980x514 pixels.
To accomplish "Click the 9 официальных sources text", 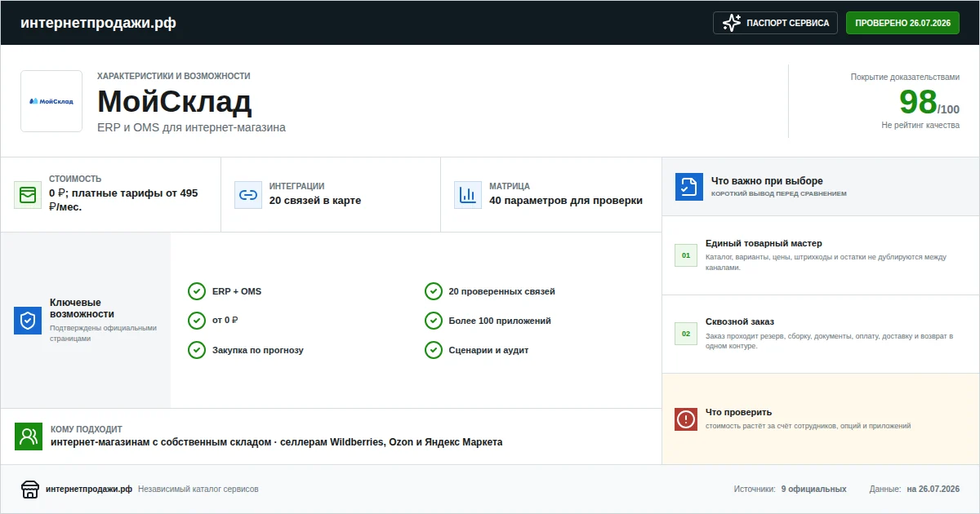I will pyautogui.click(x=813, y=489).
